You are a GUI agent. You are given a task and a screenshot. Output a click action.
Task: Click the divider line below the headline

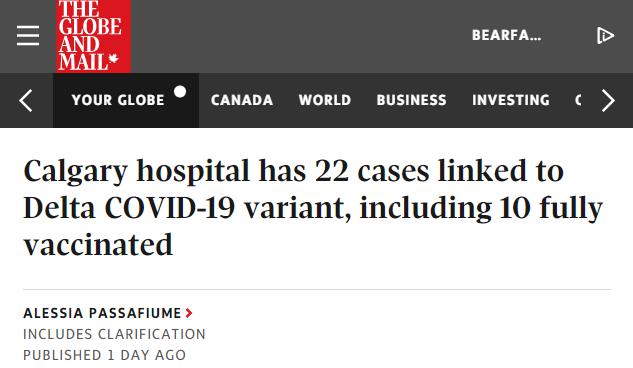[x=317, y=289]
